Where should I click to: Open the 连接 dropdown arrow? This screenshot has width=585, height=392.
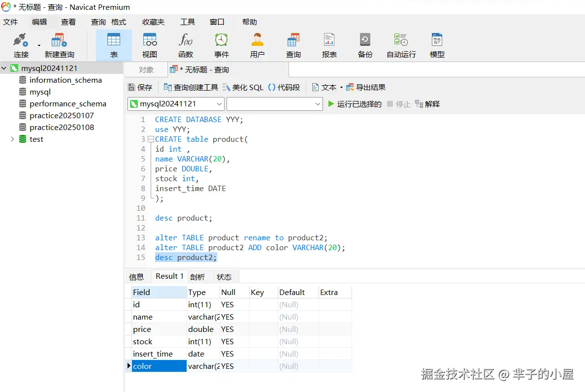click(x=39, y=45)
